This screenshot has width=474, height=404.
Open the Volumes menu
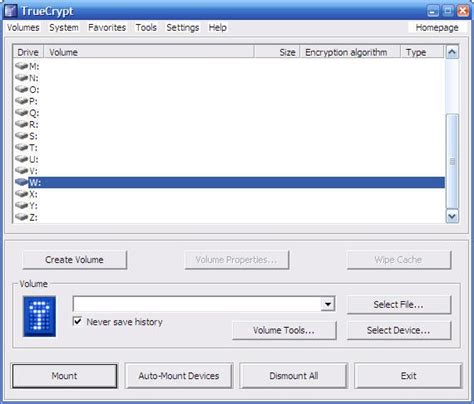(23, 28)
